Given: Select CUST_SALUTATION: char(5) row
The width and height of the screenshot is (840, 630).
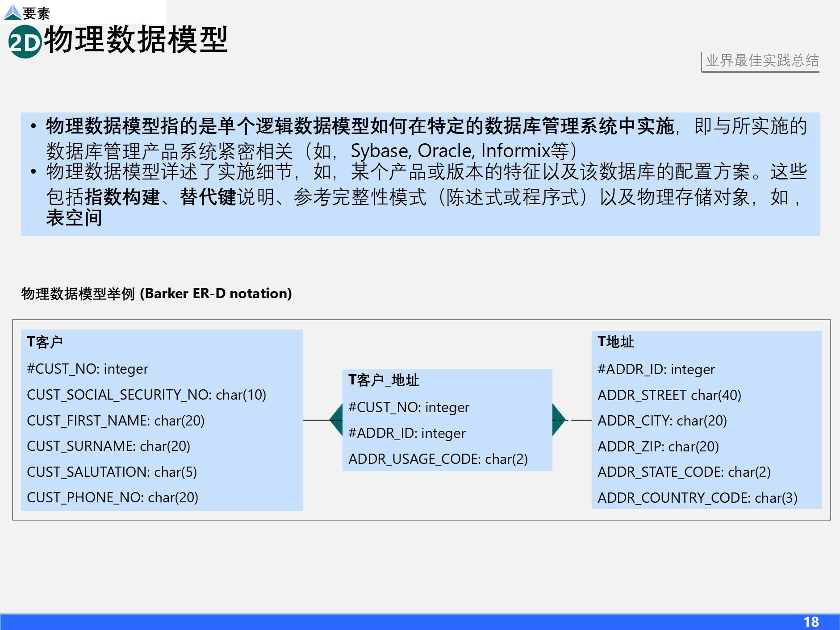Looking at the screenshot, I should pos(112,472).
